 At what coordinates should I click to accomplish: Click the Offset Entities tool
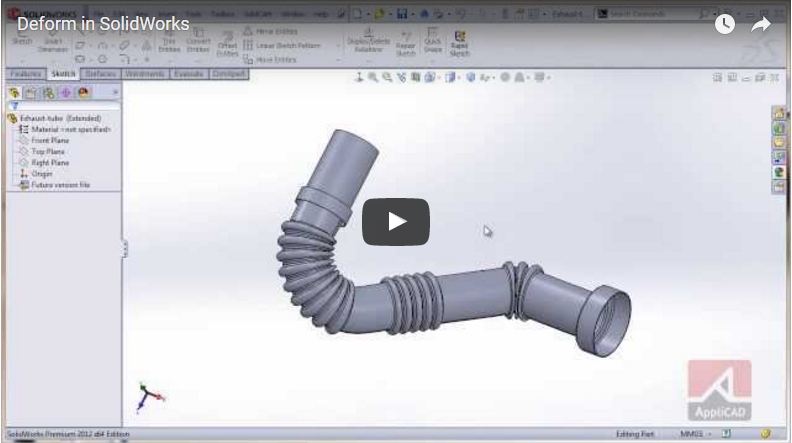[227, 44]
